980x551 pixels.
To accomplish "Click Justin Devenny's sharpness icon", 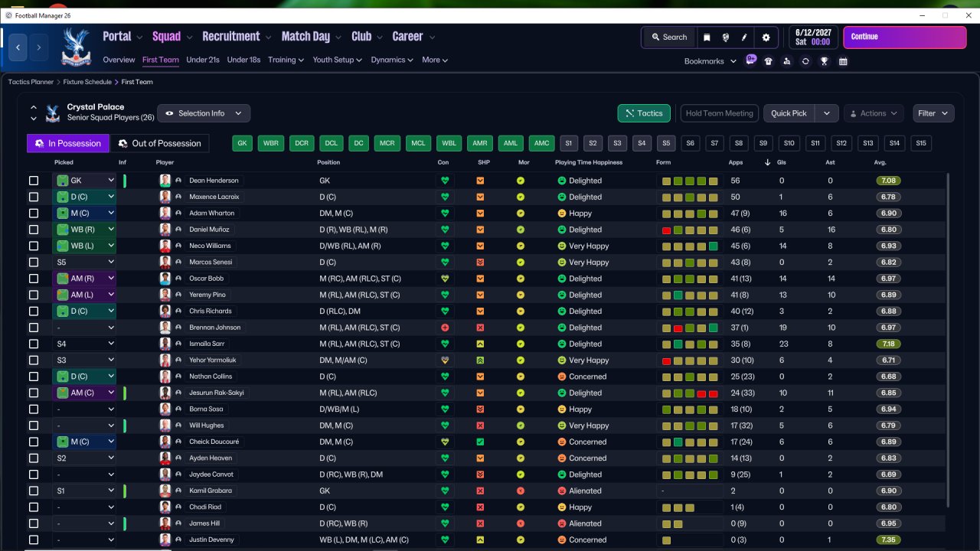I will coord(480,540).
